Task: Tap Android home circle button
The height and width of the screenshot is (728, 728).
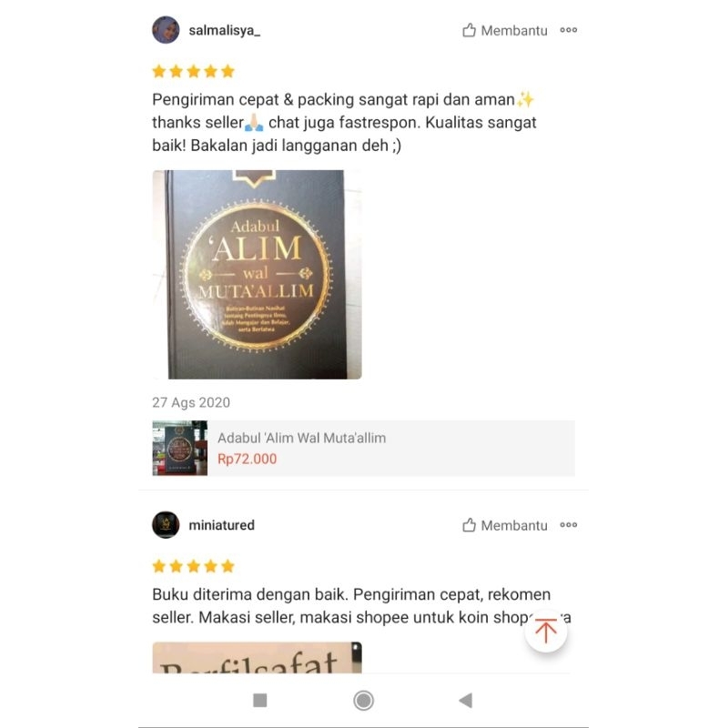Action: 363,700
